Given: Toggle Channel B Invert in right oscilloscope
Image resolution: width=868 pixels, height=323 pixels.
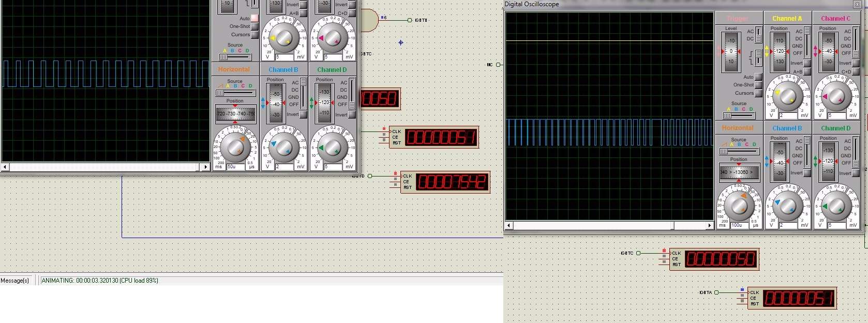Looking at the screenshot, I should (x=807, y=173).
